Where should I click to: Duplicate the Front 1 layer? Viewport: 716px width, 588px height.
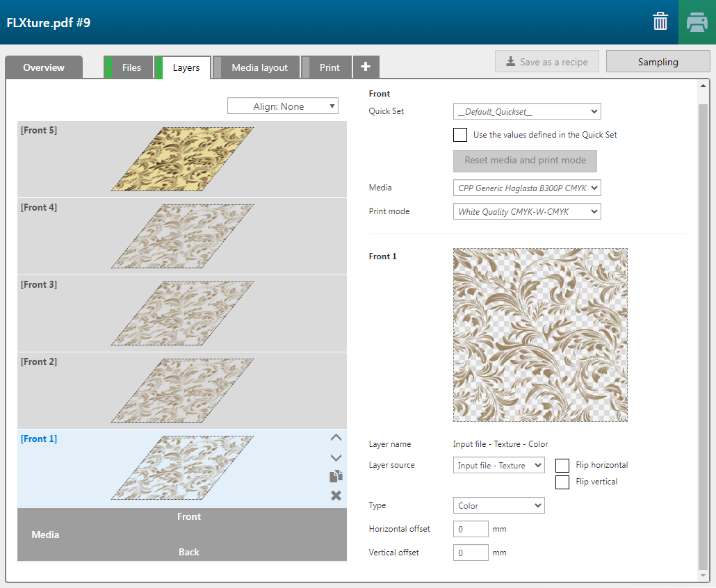(336, 477)
